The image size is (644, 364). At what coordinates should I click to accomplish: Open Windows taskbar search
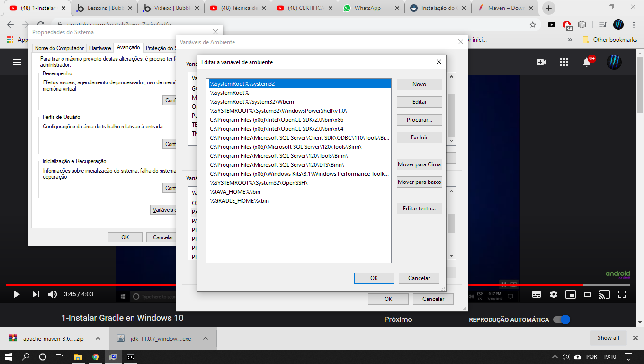pos(26,356)
